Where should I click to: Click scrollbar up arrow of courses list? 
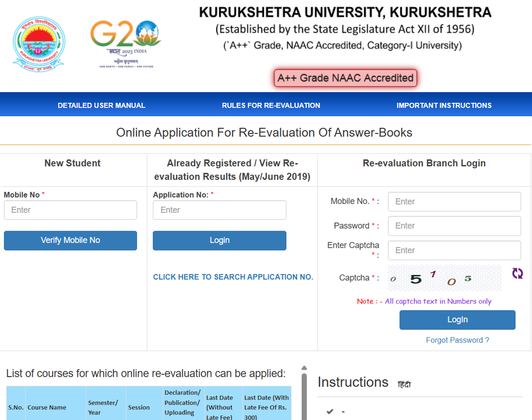[x=304, y=368]
